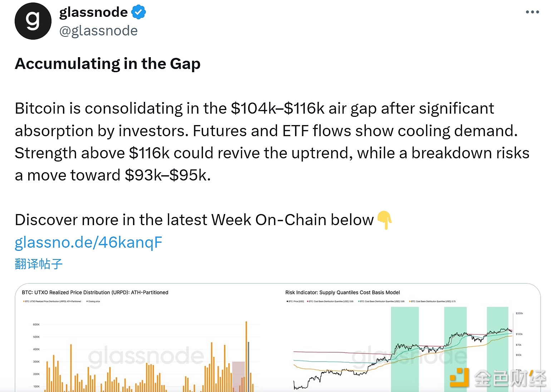
Task: Toggle the 0.75 cost basis quantile legend
Action: pyautogui.click(x=433, y=301)
